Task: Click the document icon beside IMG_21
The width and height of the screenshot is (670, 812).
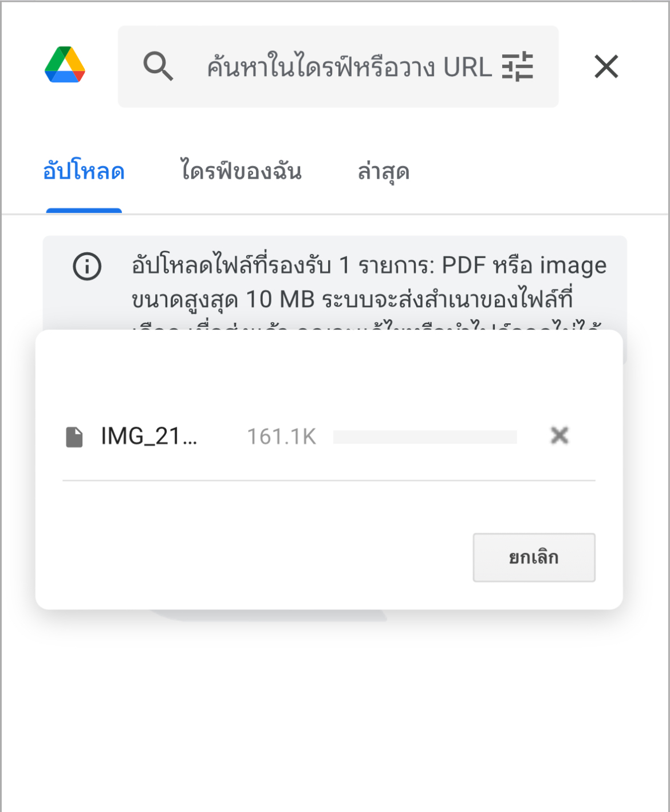Action: click(x=74, y=437)
